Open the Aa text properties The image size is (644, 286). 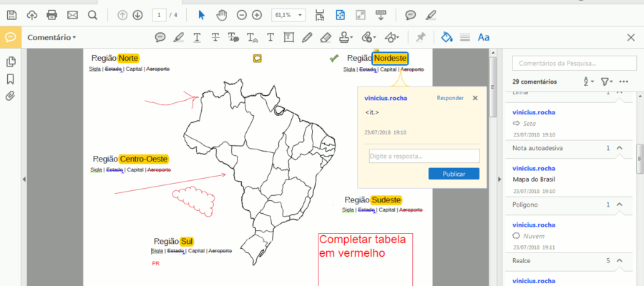coord(484,37)
